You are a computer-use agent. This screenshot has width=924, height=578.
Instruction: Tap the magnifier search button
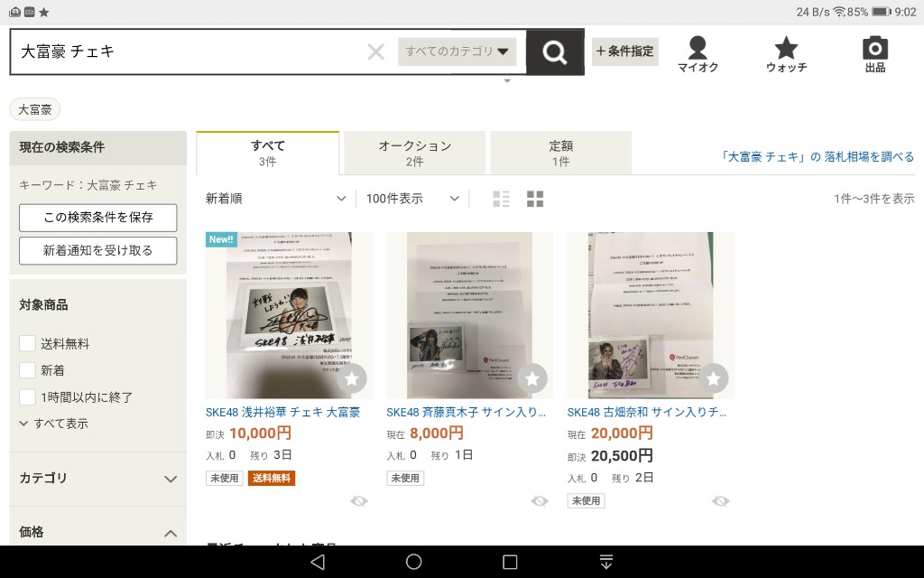click(x=555, y=51)
